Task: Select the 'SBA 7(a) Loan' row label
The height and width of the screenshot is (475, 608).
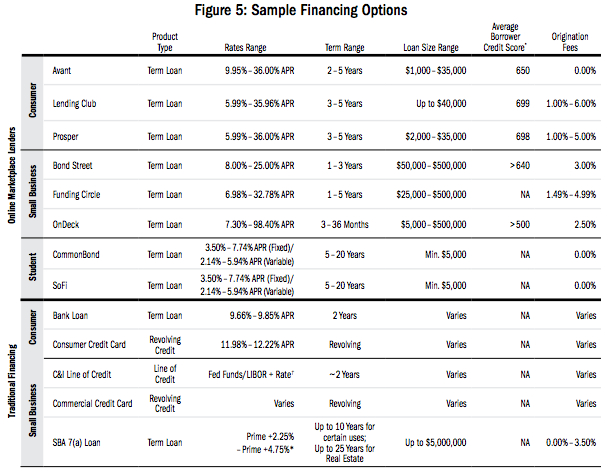Action: 80,441
